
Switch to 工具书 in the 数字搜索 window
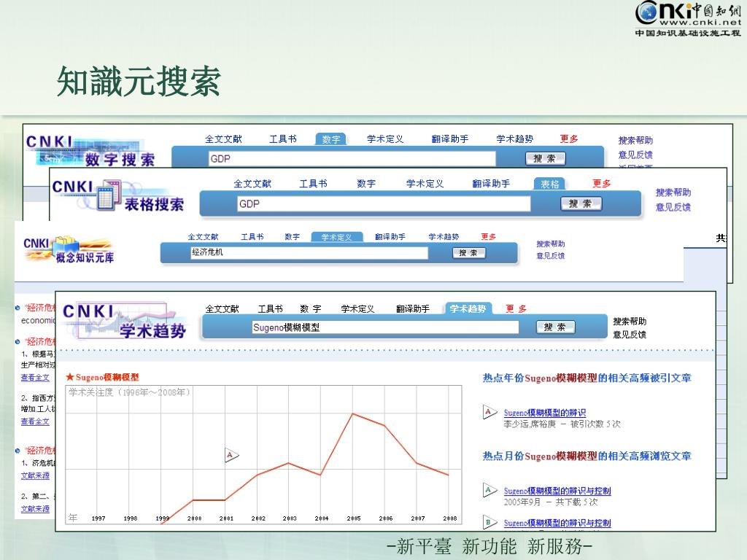[x=282, y=139]
